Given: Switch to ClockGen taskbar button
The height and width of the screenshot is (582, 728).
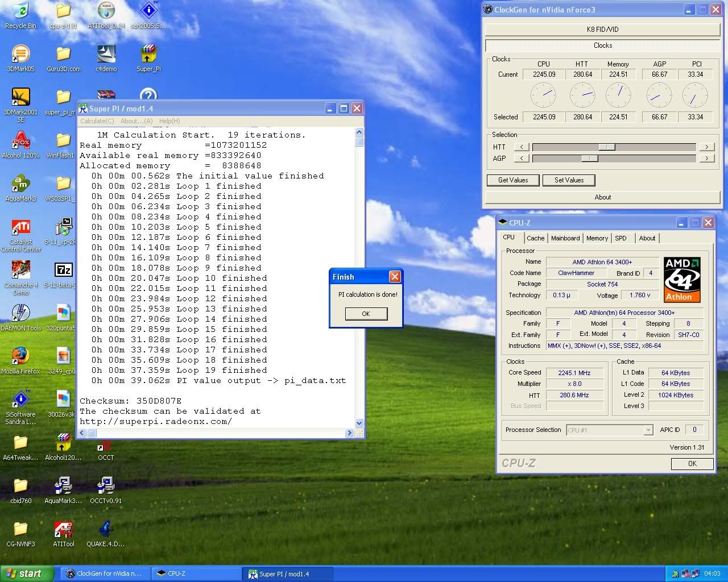Looking at the screenshot, I should tap(105, 574).
